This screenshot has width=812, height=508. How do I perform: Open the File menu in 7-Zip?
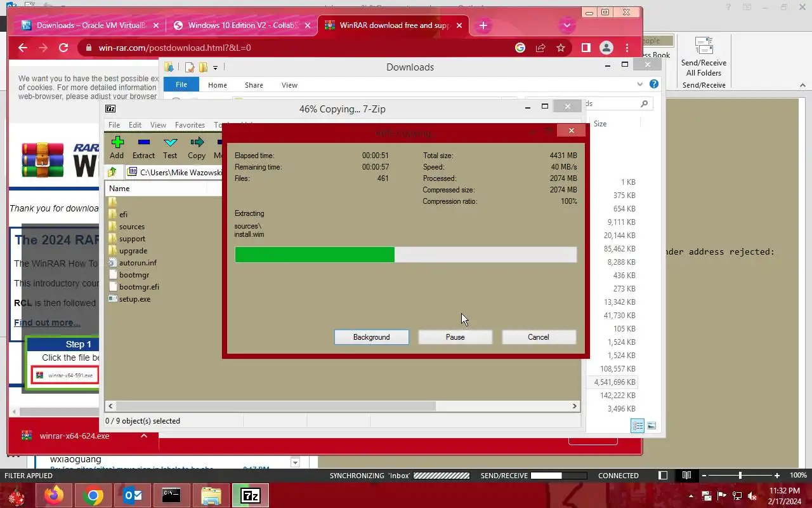pyautogui.click(x=114, y=125)
